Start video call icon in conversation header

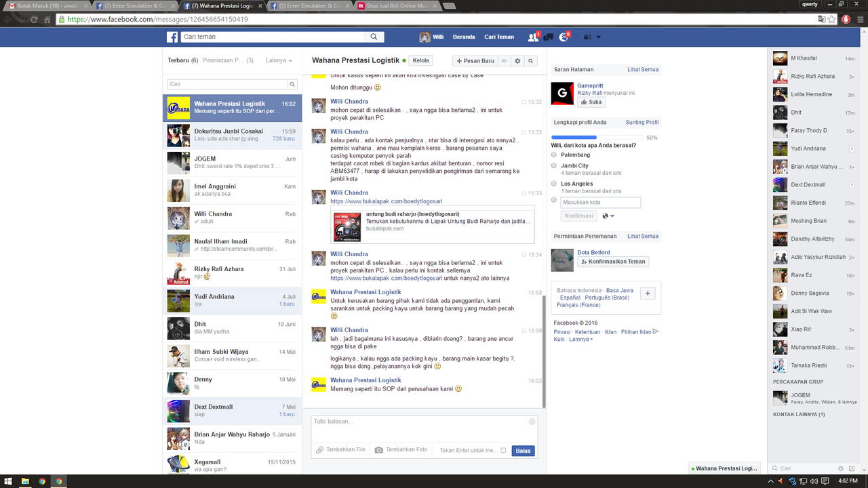click(x=505, y=61)
